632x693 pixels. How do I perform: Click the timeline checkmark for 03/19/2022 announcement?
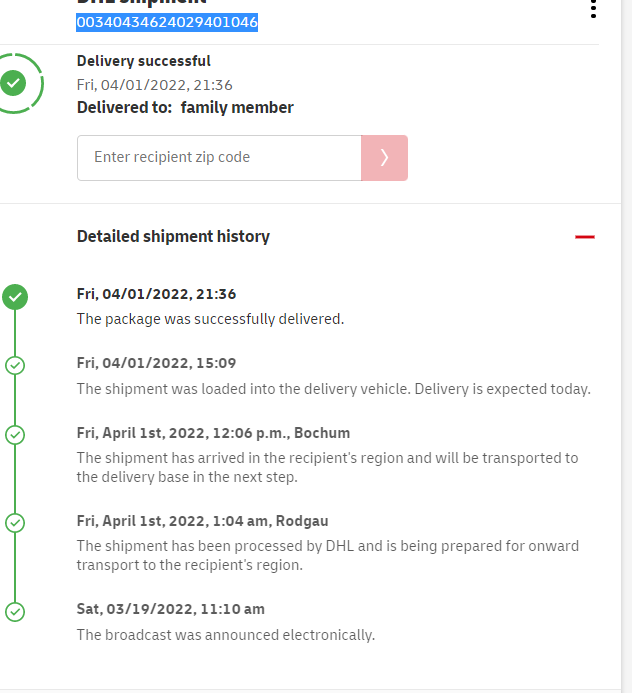point(15,610)
